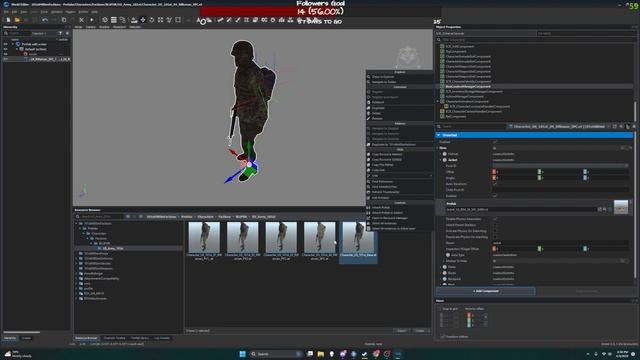Click the Add Component button
This screenshot has height=360, width=640.
click(486, 291)
